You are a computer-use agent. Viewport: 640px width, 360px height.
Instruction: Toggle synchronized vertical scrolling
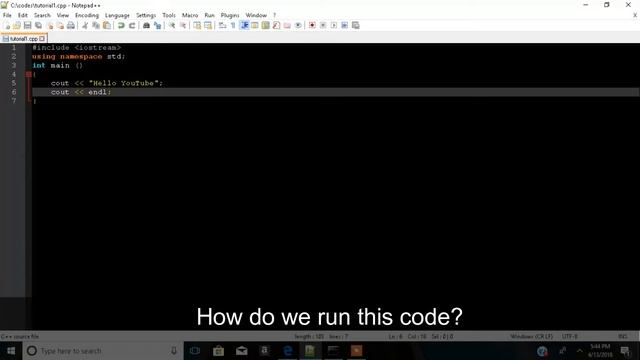click(x=197, y=25)
